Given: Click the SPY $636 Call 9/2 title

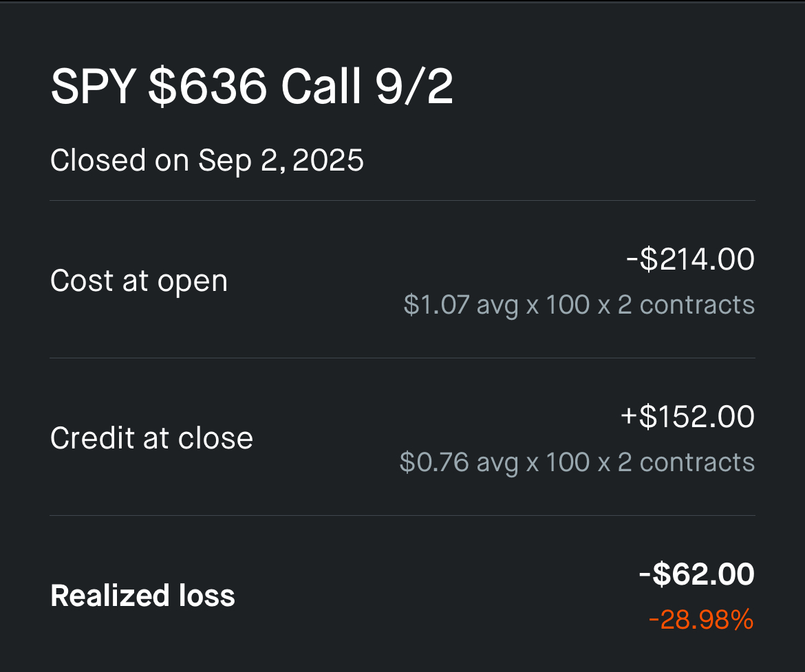Looking at the screenshot, I should point(252,87).
